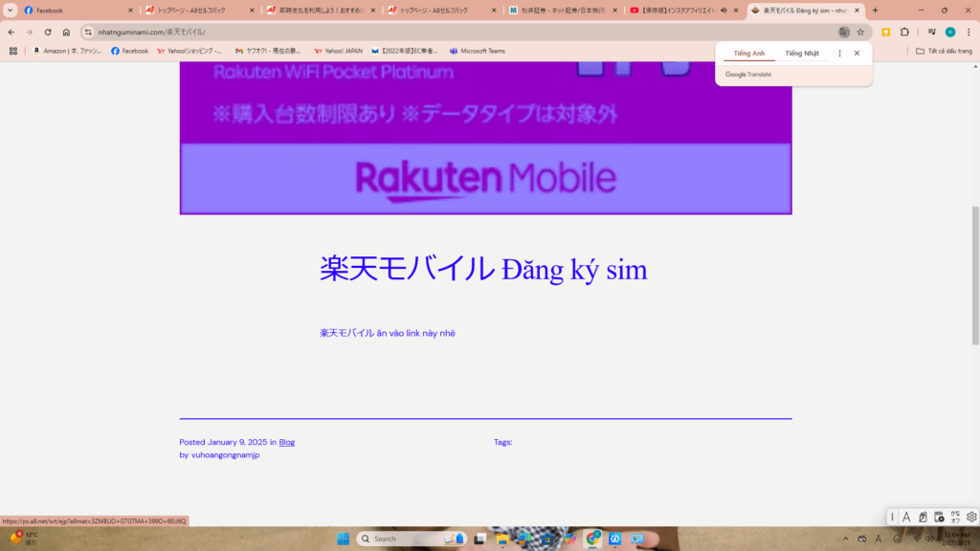980x551 pixels.
Task: Open the IME settings gear icon
Action: coord(971,517)
